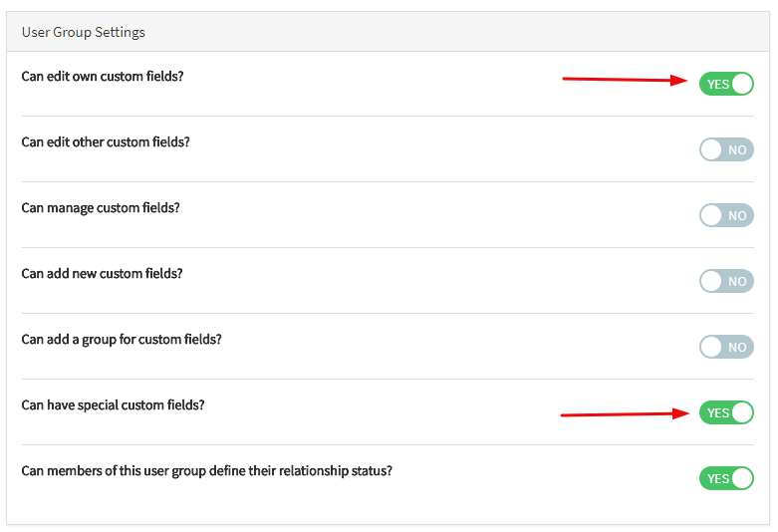This screenshot has width=778, height=532.
Task: Switch on 'Can add a group for custom fields?'
Action: pyautogui.click(x=726, y=347)
